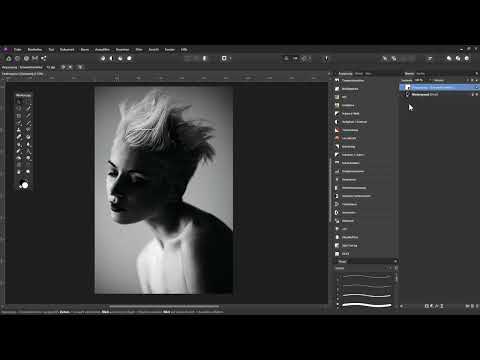Apply auto contrast from the toolbar

click(112, 58)
